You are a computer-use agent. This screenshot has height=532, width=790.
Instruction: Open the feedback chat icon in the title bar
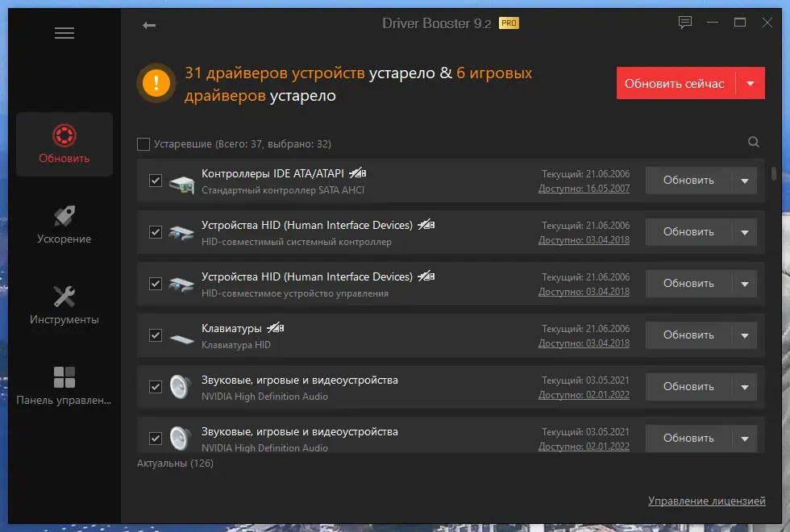click(x=684, y=23)
